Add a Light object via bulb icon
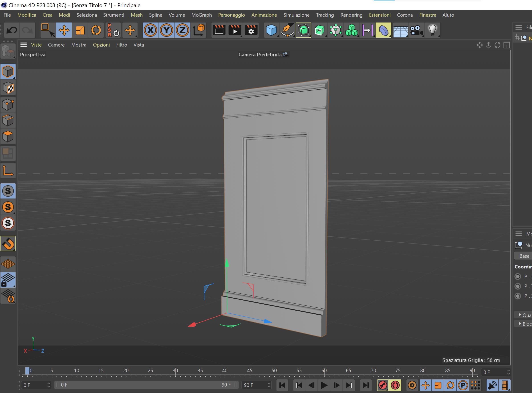Screen dimensions: 532x393 (433, 30)
